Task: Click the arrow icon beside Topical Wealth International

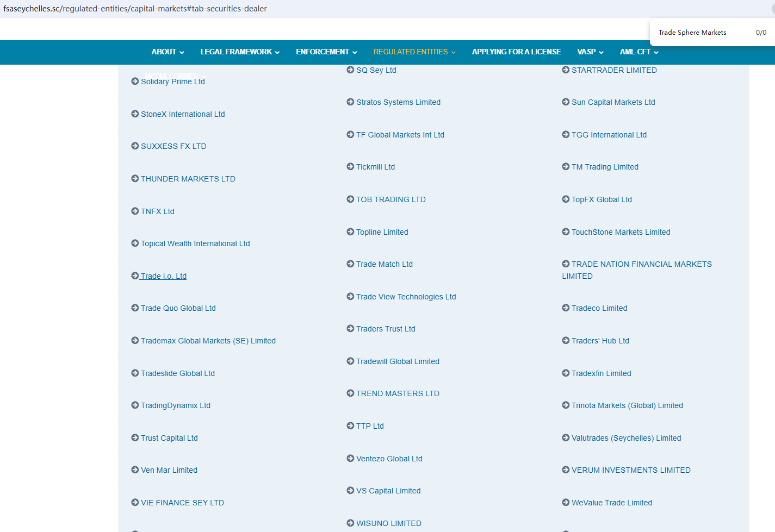Action: 135,243
